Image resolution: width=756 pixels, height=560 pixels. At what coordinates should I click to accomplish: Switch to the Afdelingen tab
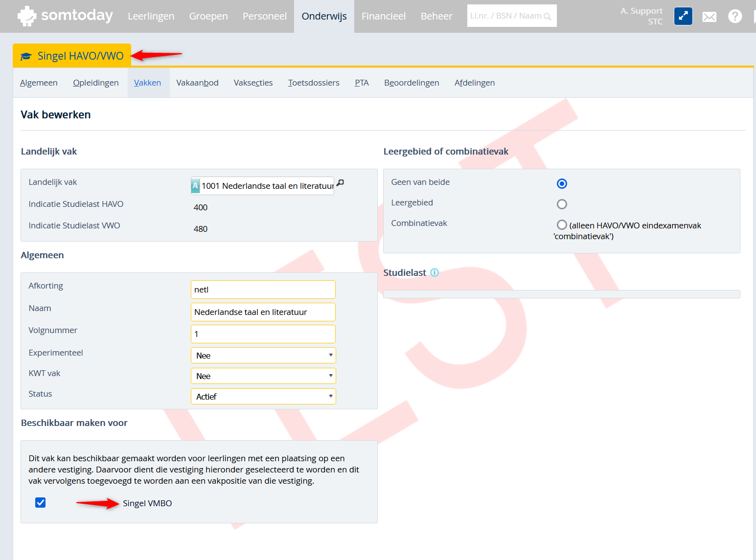[475, 83]
